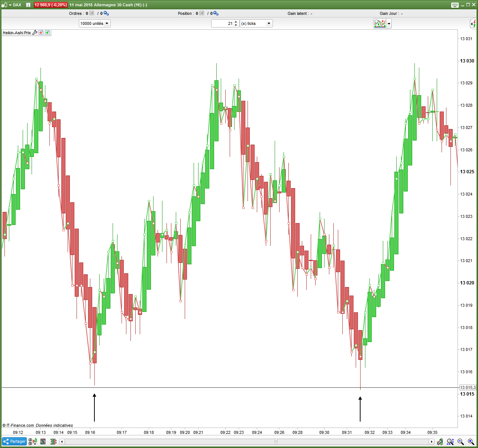The image size is (478, 448).
Task: Click the Partager share button
Action: [x=14, y=442]
